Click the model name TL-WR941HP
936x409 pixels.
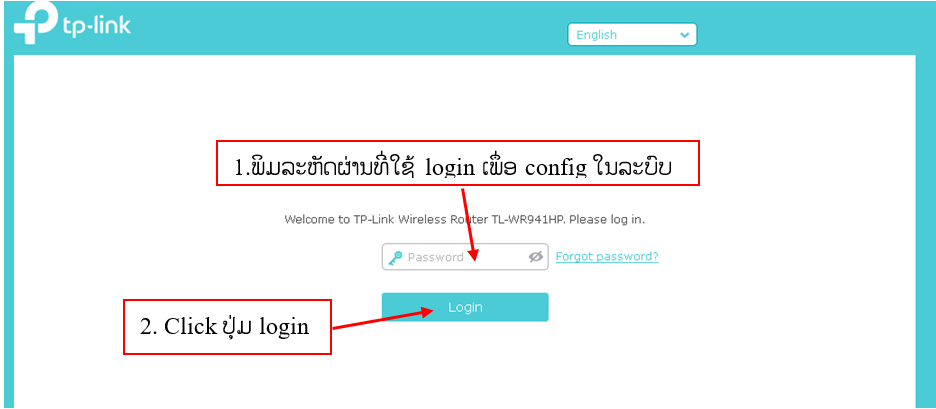528,220
